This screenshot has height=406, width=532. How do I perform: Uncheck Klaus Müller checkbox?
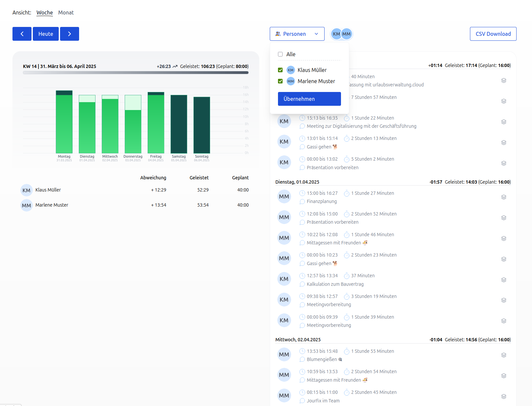coord(280,70)
